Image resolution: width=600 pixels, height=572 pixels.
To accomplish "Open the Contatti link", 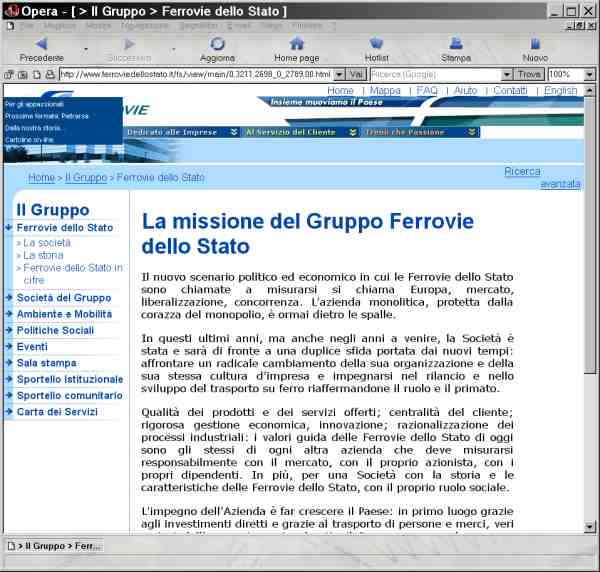I will pyautogui.click(x=510, y=90).
